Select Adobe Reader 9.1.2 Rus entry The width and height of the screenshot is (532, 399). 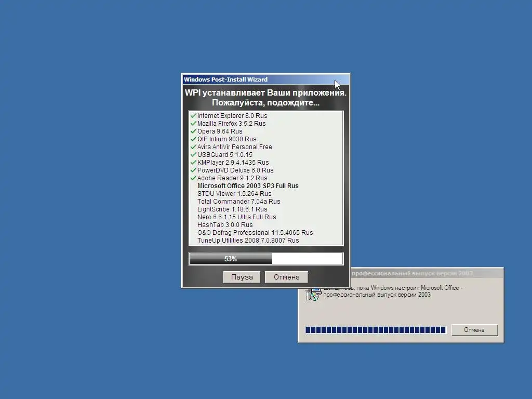(x=232, y=178)
